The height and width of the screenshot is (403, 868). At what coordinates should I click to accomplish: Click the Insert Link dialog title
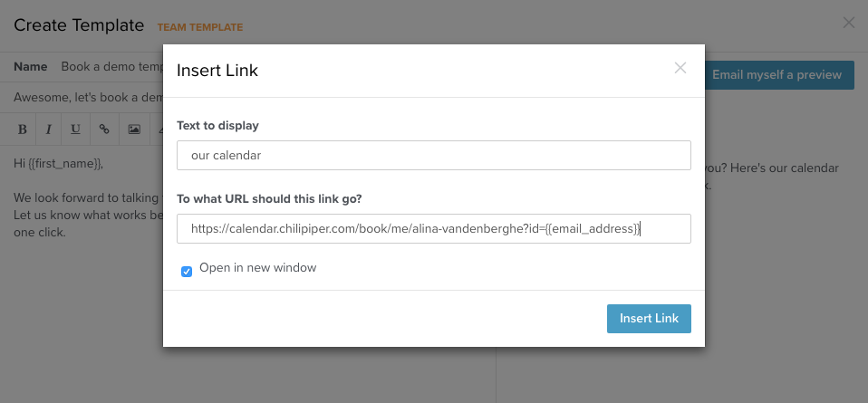(217, 71)
